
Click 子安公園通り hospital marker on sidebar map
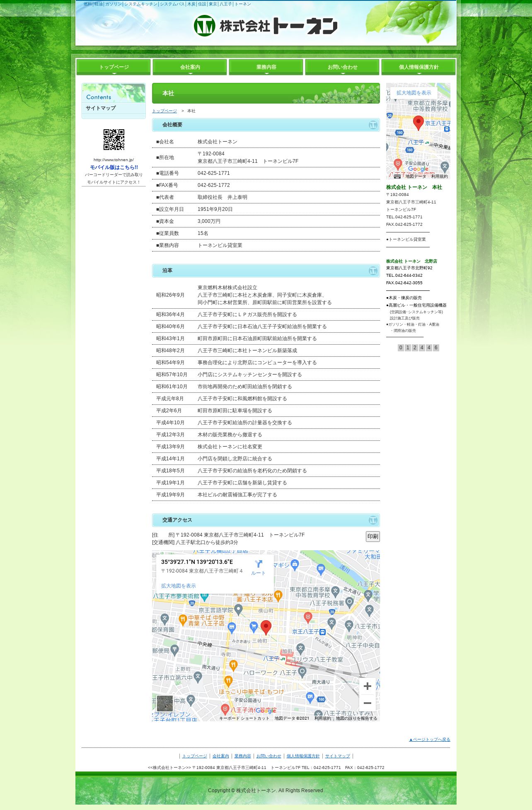[398, 164]
